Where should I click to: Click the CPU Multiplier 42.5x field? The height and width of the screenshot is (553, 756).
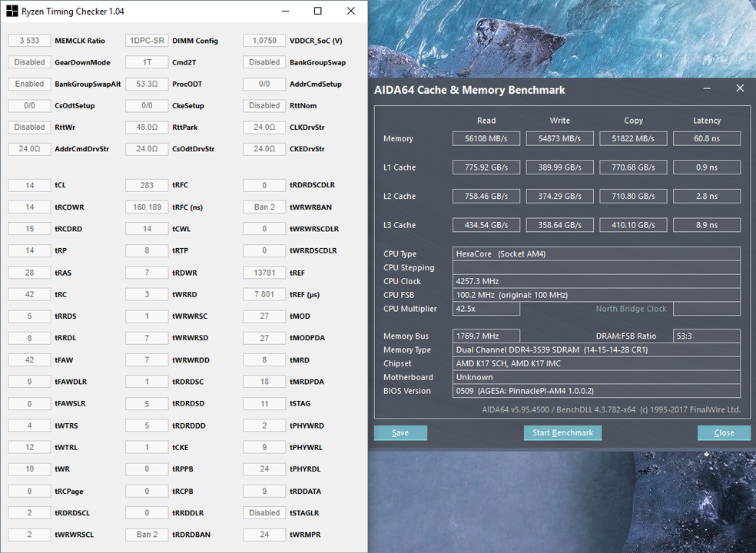pyautogui.click(x=486, y=309)
